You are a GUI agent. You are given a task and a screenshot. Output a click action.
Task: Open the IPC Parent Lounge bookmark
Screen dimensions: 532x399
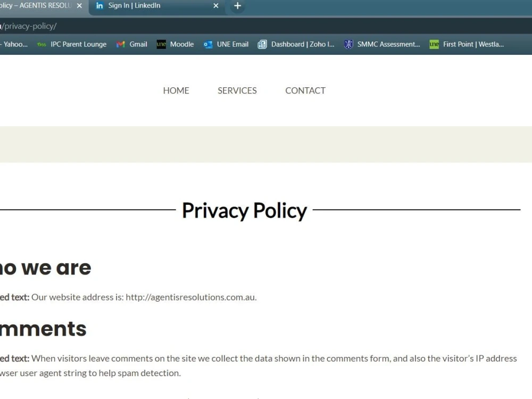(72, 45)
